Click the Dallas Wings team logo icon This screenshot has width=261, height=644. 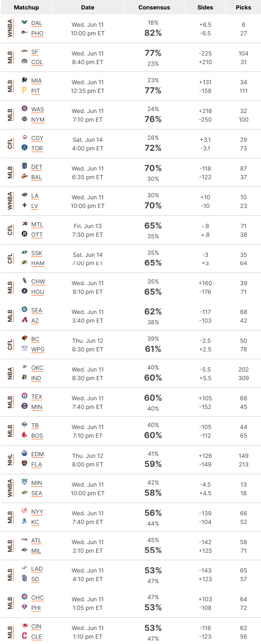coord(24,23)
